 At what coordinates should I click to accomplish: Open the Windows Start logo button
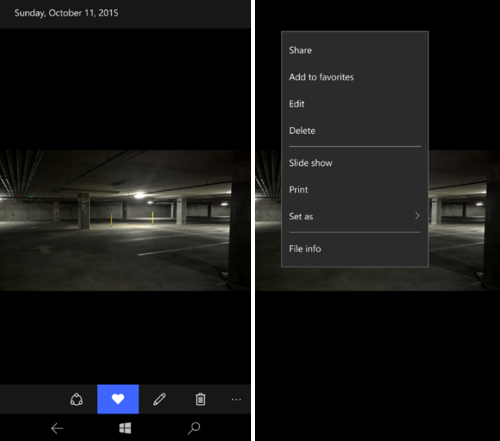point(125,428)
